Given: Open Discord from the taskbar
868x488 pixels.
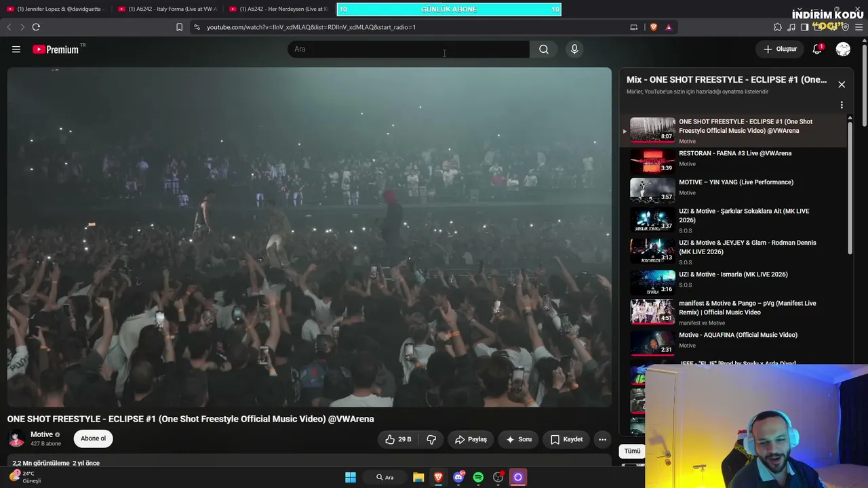Looking at the screenshot, I should [459, 477].
